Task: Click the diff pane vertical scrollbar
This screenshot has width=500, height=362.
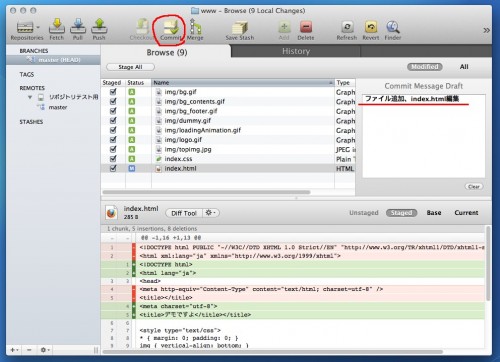Action: coord(488,263)
